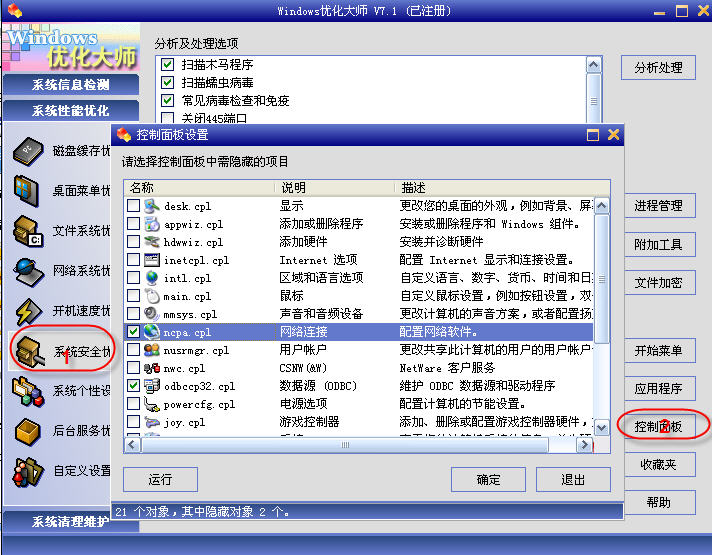
Task: Click the odbccp32.cpl data source icon
Action: (x=152, y=386)
